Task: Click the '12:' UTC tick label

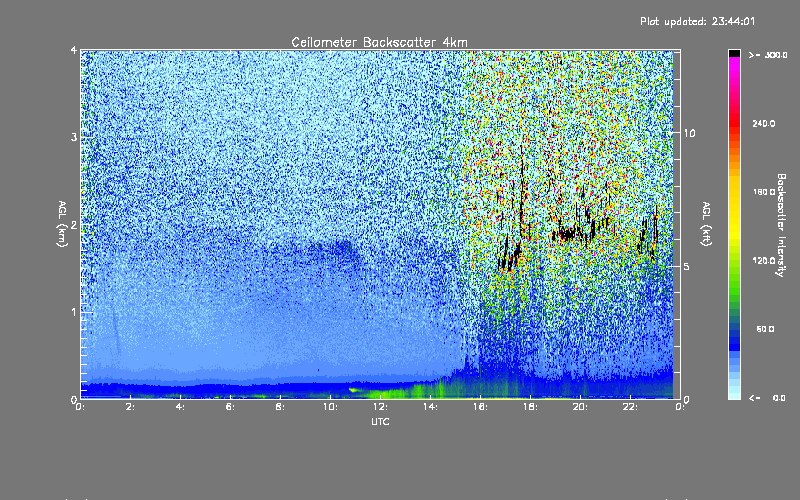Action: click(x=380, y=407)
